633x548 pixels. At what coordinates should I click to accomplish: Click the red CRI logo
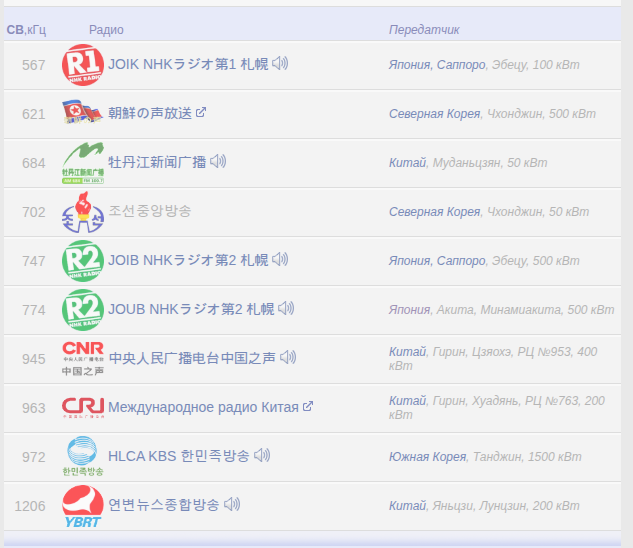[x=83, y=407]
